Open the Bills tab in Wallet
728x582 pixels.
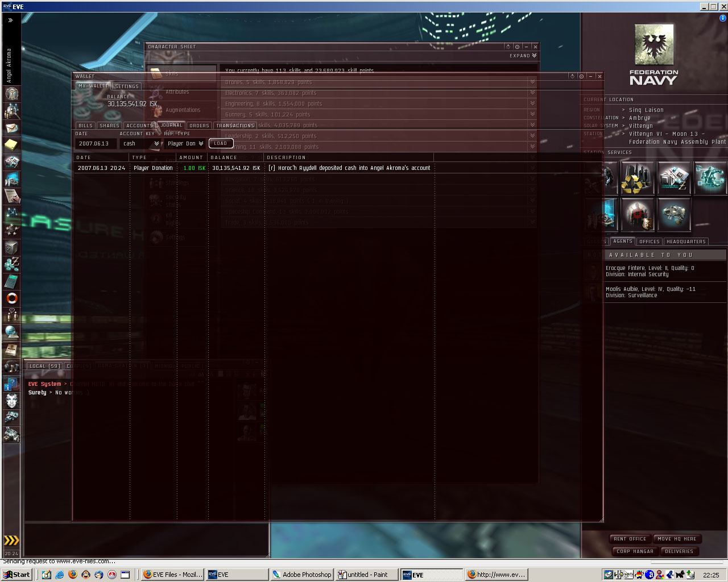85,126
